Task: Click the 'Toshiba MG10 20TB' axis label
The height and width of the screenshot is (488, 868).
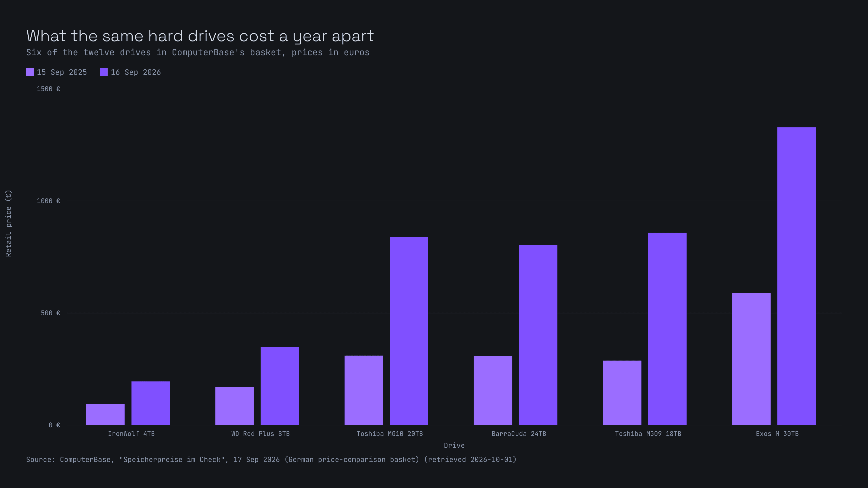Action: tap(390, 434)
